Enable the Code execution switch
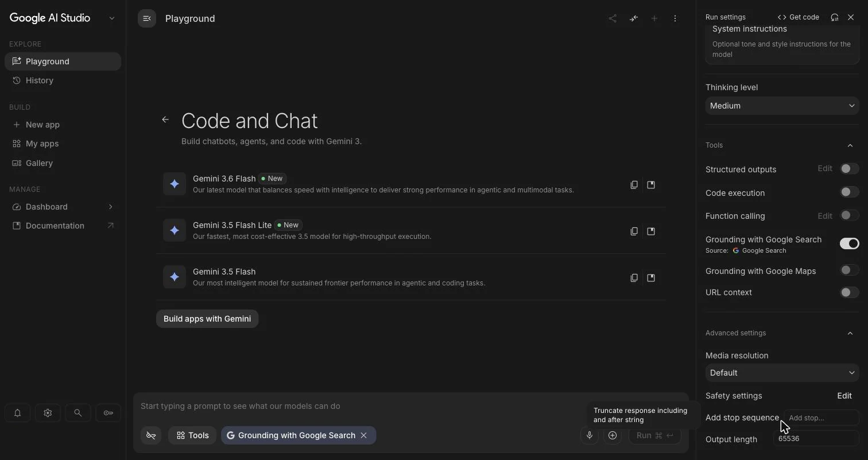 849,192
